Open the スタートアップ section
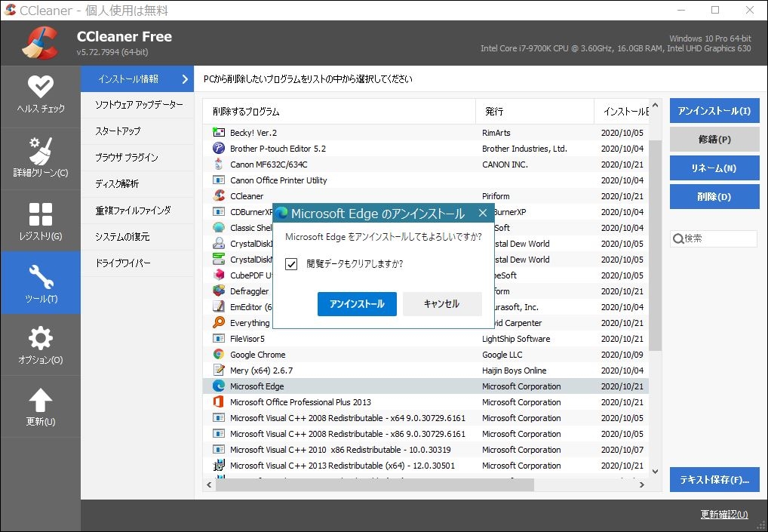The height and width of the screenshot is (532, 768). 137,131
